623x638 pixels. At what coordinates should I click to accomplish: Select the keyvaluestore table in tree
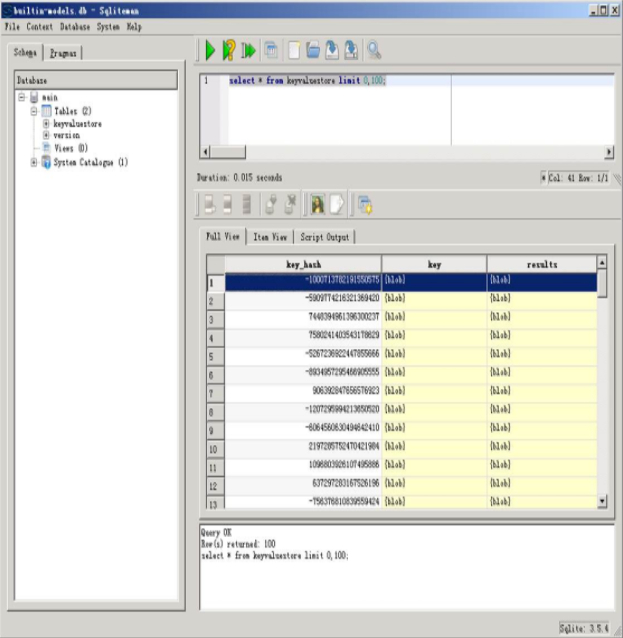click(77, 124)
